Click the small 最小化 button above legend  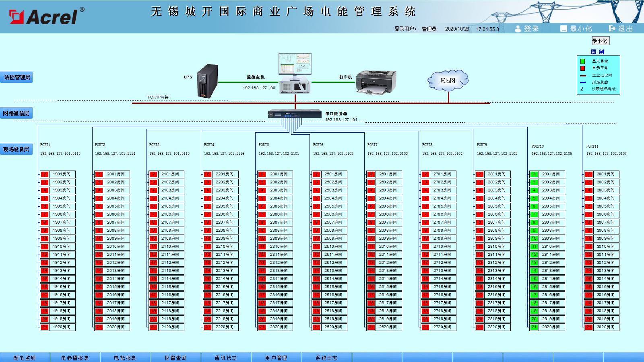(x=600, y=41)
